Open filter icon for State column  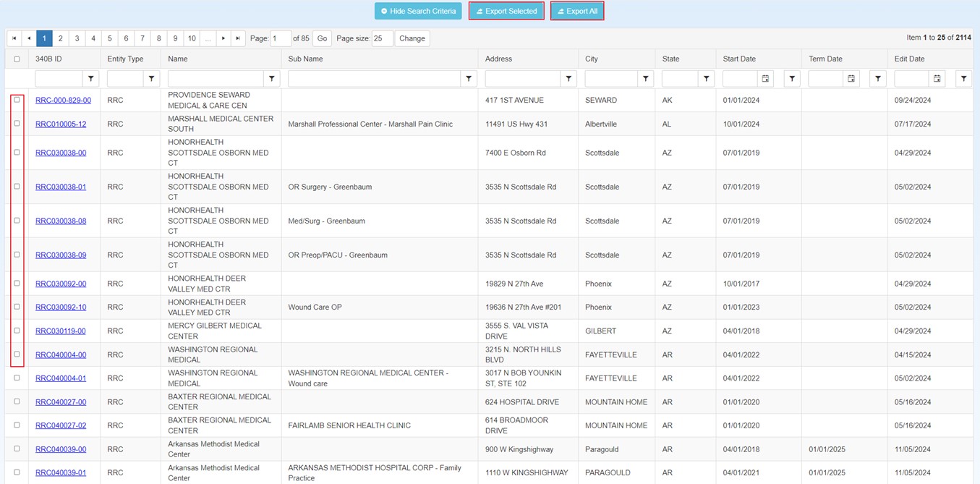(x=706, y=78)
